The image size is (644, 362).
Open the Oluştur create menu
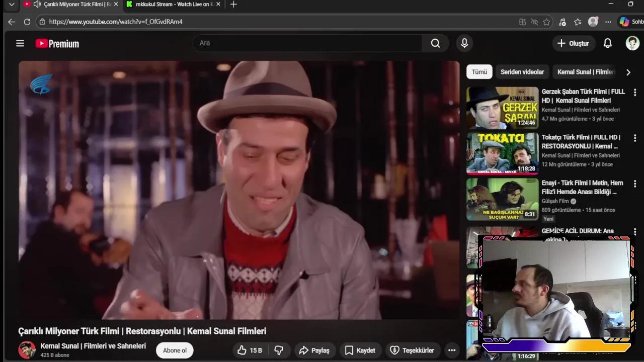573,43
